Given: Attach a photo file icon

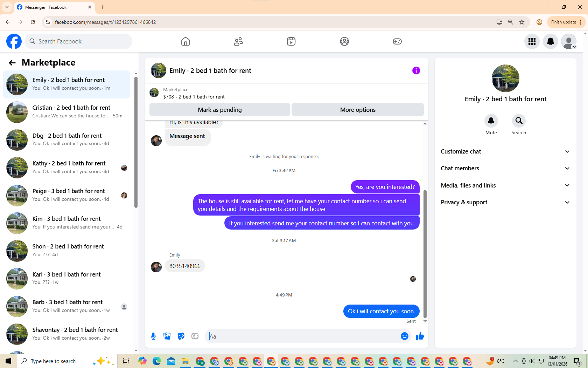Looking at the screenshot, I should (x=167, y=336).
